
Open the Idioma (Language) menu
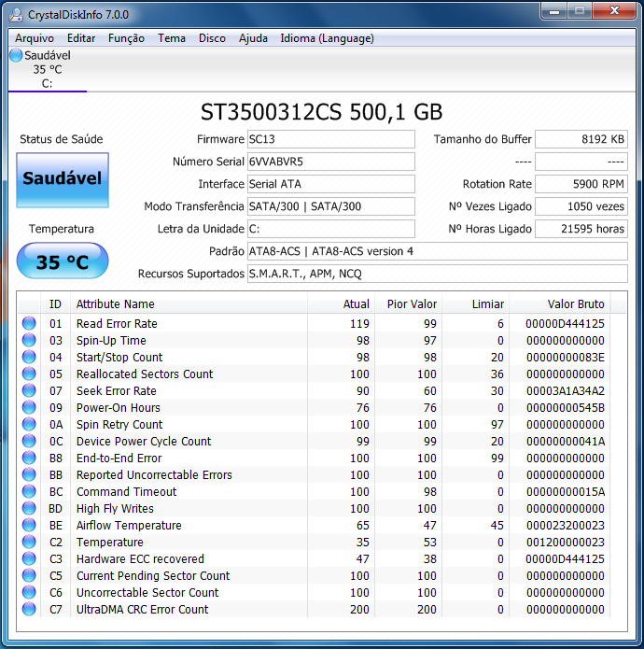click(327, 38)
